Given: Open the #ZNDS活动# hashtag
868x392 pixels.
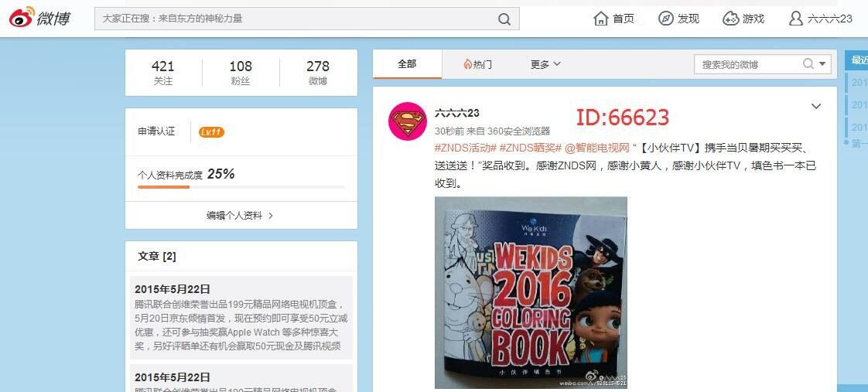Looking at the screenshot, I should pyautogui.click(x=465, y=148).
